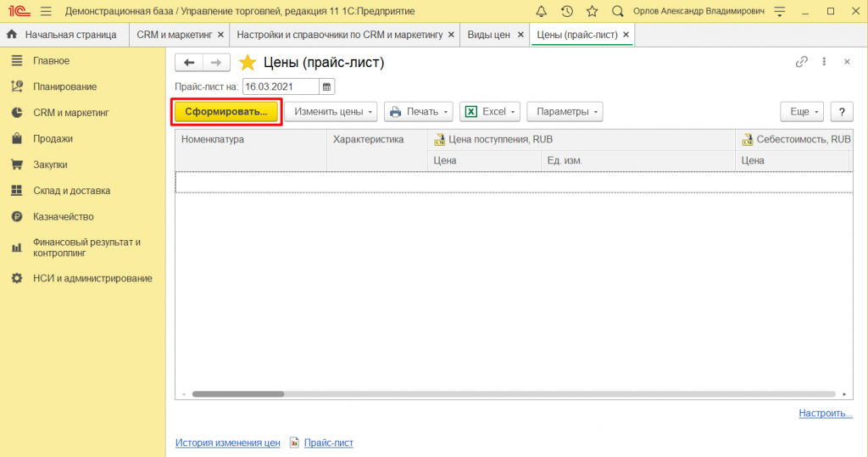This screenshot has height=457, width=868.
Task: Open История изменения цен link
Action: coord(227,443)
